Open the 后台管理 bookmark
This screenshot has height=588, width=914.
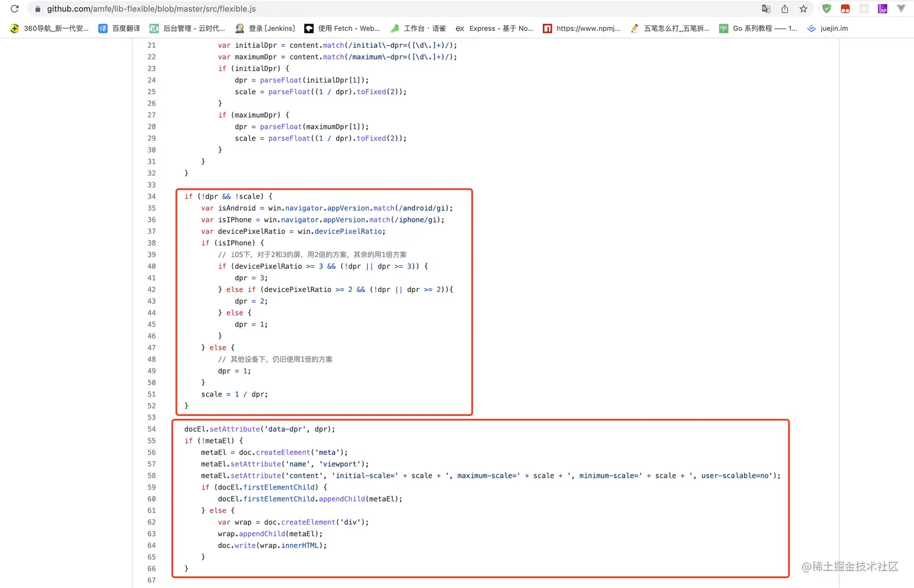click(x=187, y=28)
